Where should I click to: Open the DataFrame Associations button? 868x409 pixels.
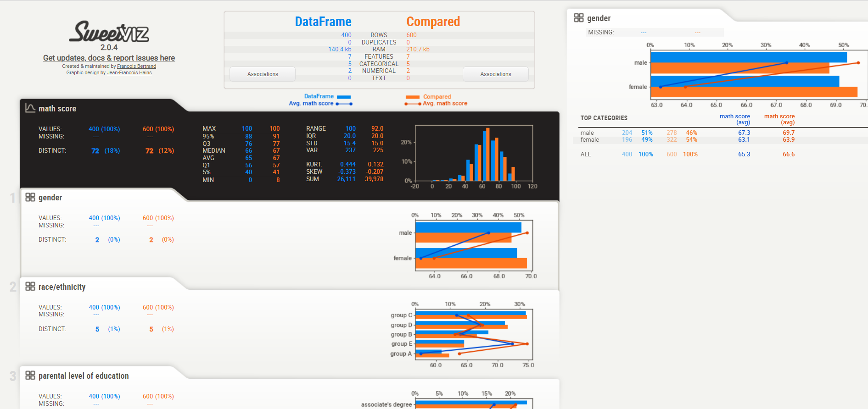click(x=263, y=74)
